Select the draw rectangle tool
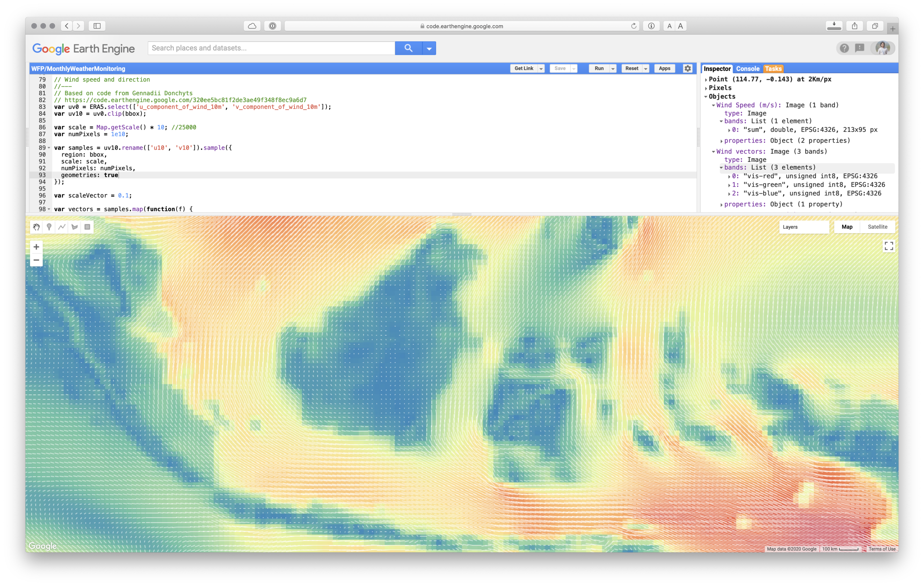This screenshot has height=586, width=924. [88, 227]
